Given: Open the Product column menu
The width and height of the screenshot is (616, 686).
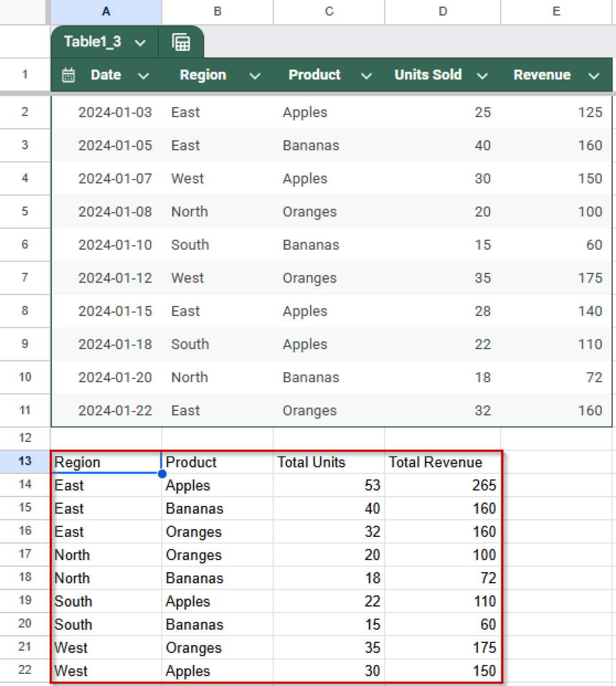Looking at the screenshot, I should click(366, 76).
